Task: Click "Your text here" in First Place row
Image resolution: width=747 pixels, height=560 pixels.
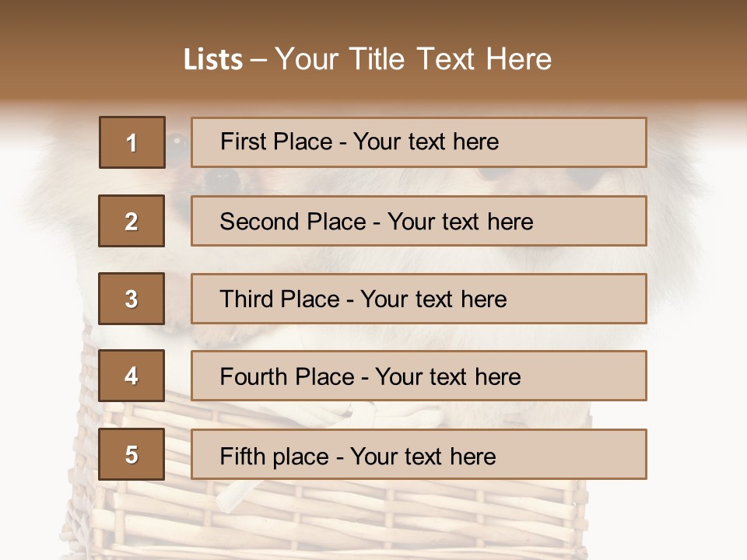Action: click(426, 142)
